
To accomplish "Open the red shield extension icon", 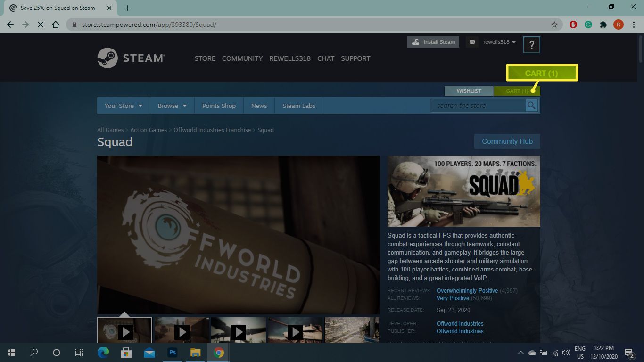I will [573, 25].
